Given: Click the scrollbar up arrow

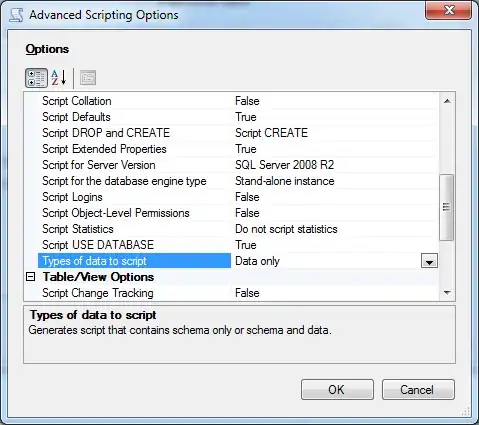Looking at the screenshot, I should coord(447,101).
